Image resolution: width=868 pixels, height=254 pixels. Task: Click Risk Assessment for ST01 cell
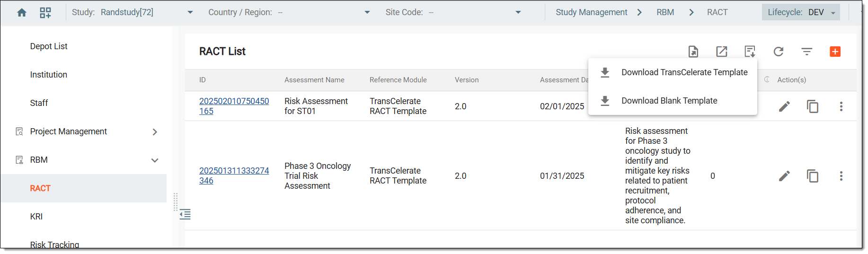[316, 106]
